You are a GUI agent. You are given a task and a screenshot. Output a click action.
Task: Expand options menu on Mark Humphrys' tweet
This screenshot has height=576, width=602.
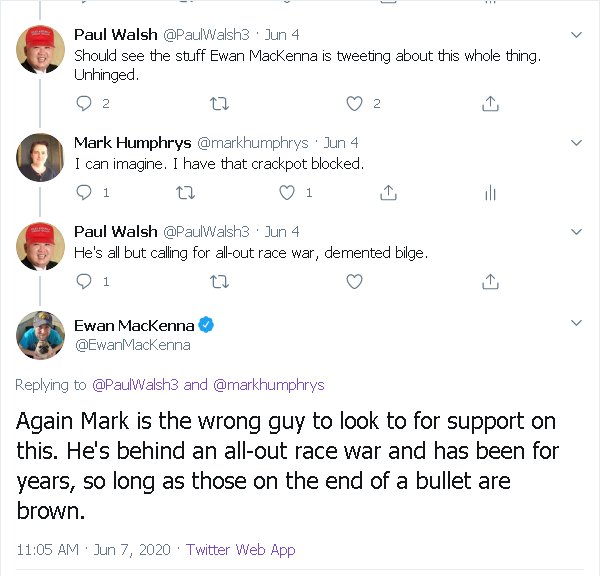coord(576,143)
